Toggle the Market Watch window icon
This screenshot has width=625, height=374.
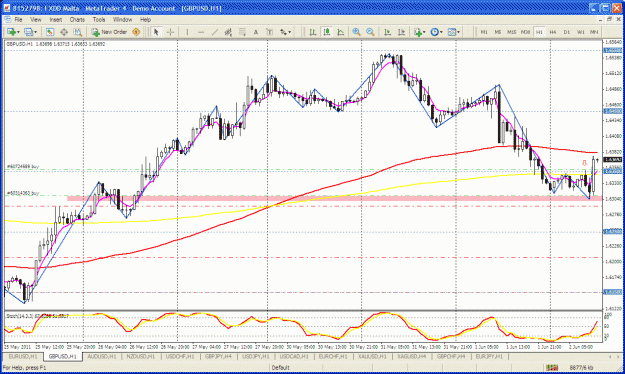tap(50, 32)
